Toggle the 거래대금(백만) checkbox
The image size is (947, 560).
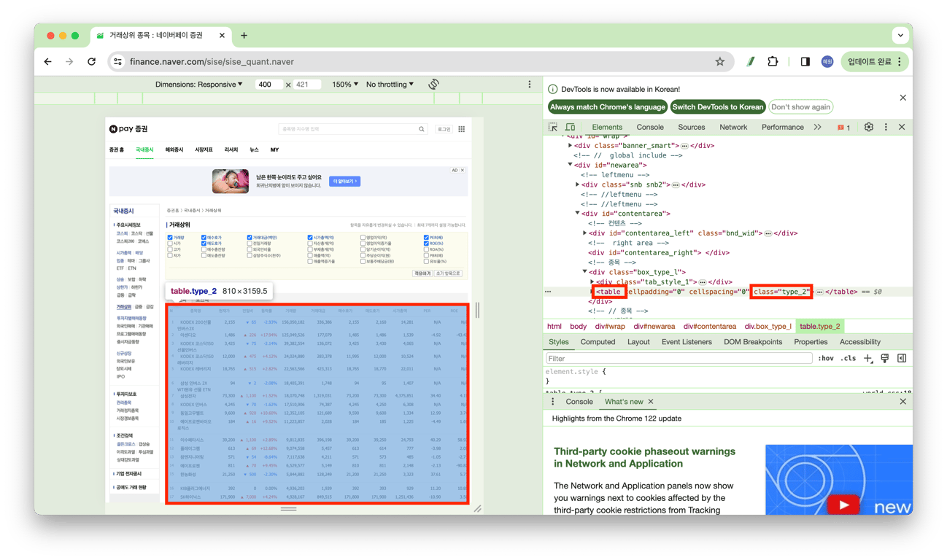250,238
